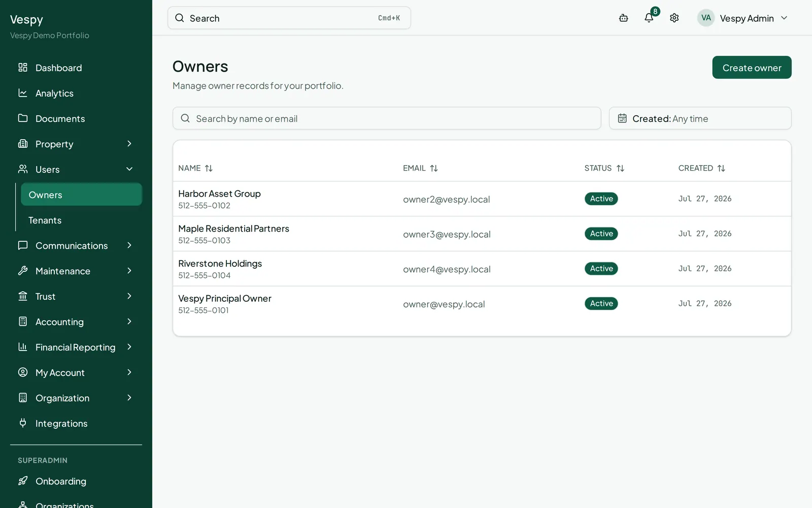
Task: Select the Owners submenu item
Action: click(81, 195)
